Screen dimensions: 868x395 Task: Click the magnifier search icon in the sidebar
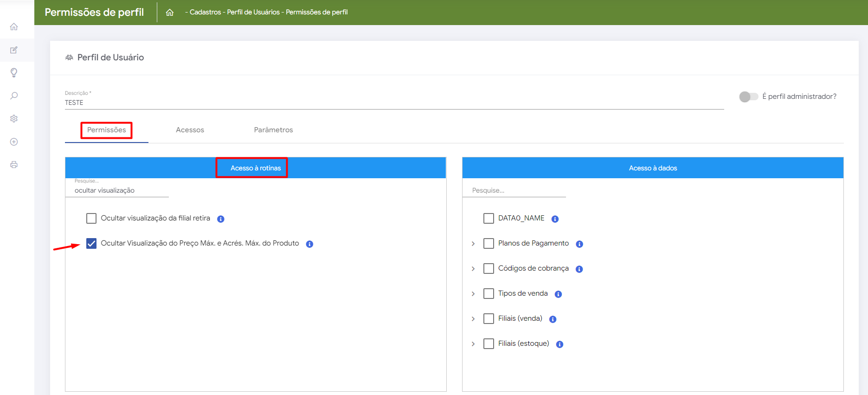[x=14, y=96]
